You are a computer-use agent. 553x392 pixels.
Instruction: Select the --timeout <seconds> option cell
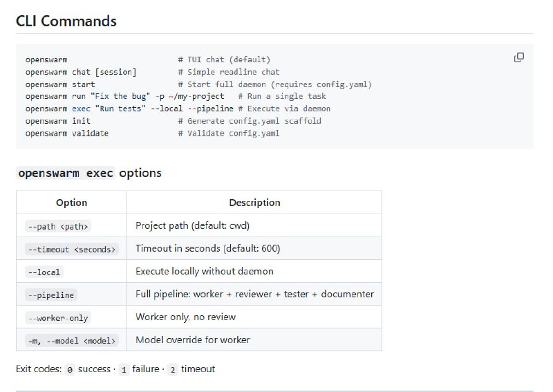click(71, 249)
